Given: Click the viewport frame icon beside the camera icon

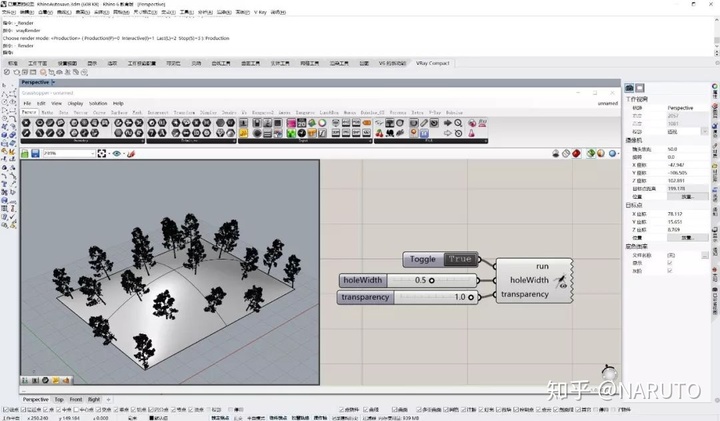Looking at the screenshot, I should pos(640,88).
